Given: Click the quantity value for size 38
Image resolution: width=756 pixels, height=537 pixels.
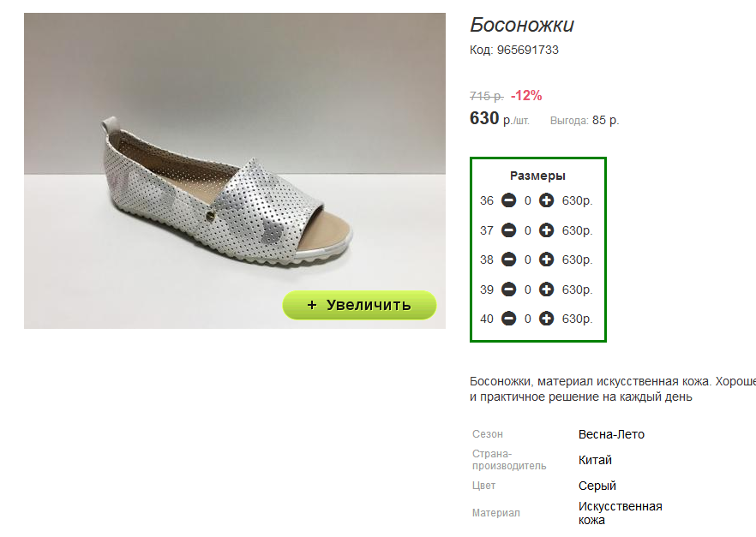Looking at the screenshot, I should 528,260.
